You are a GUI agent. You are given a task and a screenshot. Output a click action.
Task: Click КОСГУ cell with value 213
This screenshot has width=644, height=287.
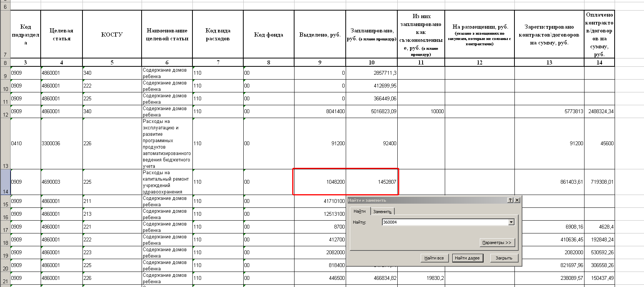[x=112, y=214]
